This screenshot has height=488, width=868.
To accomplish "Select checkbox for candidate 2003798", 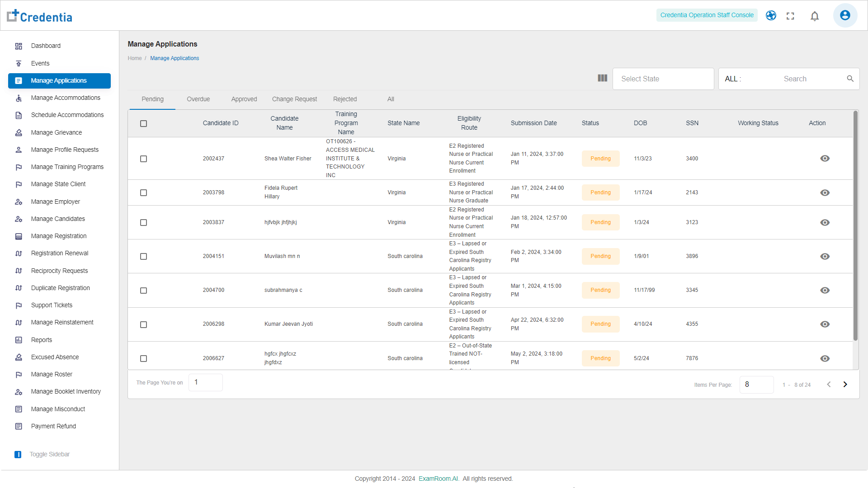I will 143,193.
